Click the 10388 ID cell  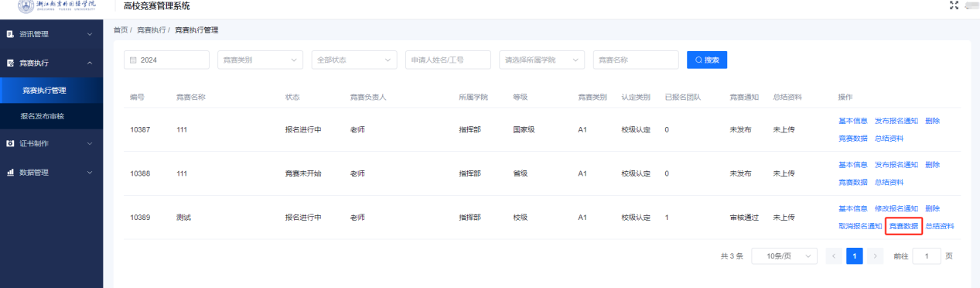point(140,173)
